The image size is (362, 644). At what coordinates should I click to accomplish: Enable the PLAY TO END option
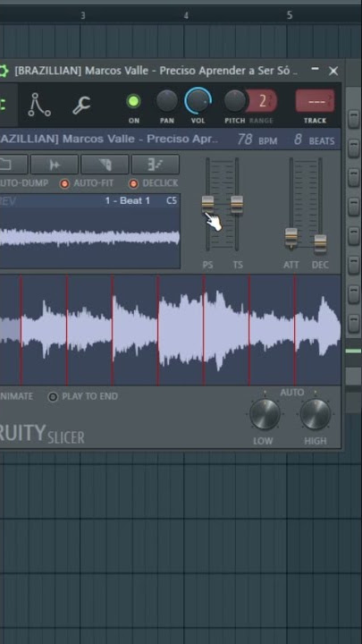pyautogui.click(x=53, y=397)
